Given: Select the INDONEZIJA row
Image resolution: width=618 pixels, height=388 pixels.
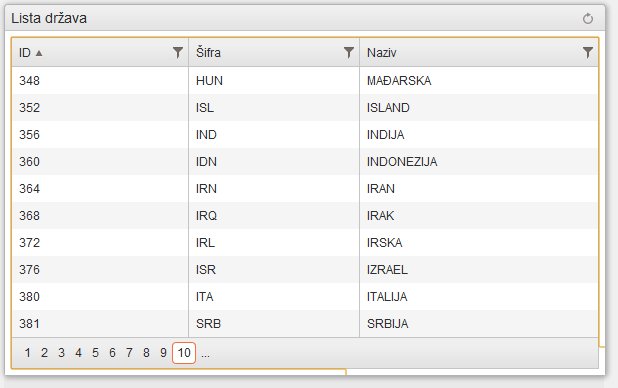Looking at the screenshot, I should pos(305,162).
